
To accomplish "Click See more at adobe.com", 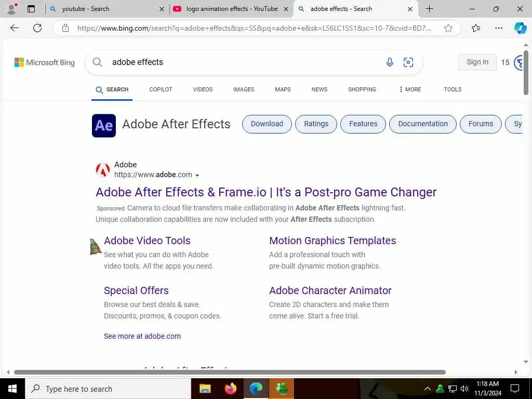I will click(142, 336).
